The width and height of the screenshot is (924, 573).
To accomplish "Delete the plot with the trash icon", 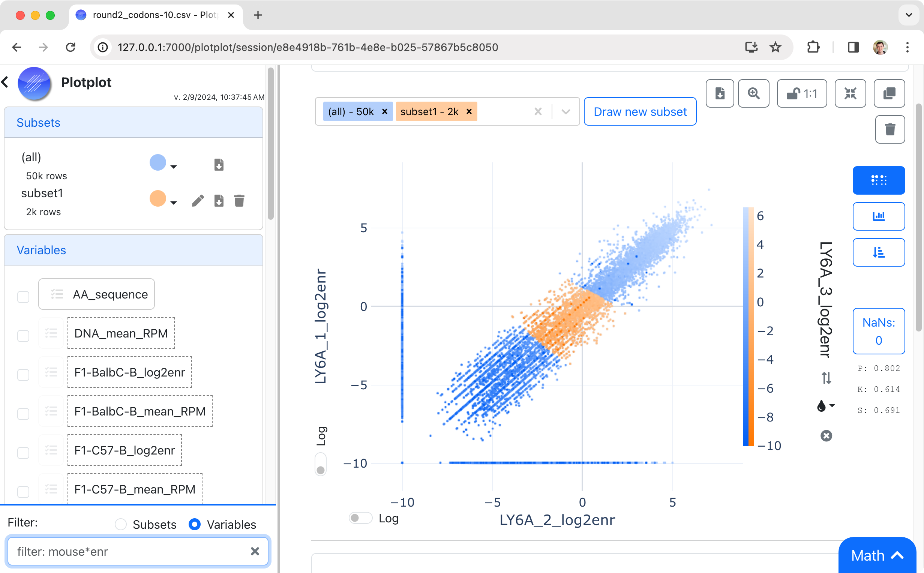I will click(x=890, y=129).
